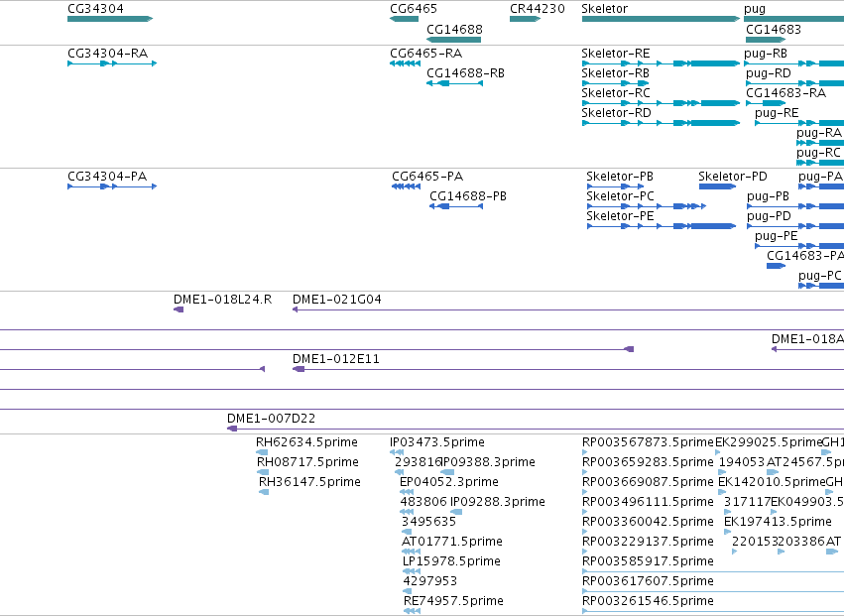Select the CG34304 gene bar
Viewport: 844px width, 616px height.
pos(110,19)
